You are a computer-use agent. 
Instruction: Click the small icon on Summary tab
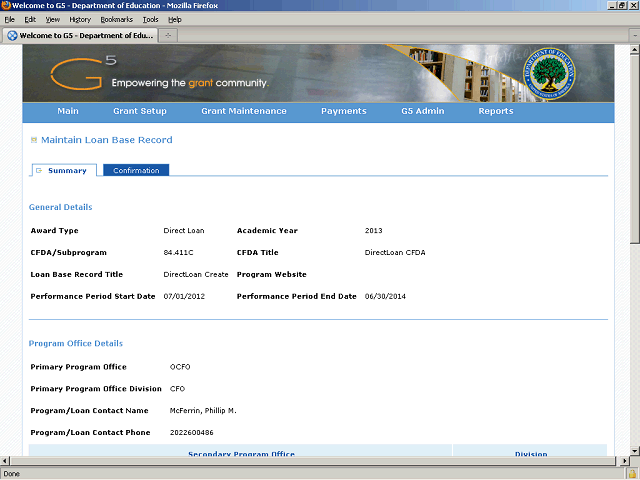pos(39,171)
